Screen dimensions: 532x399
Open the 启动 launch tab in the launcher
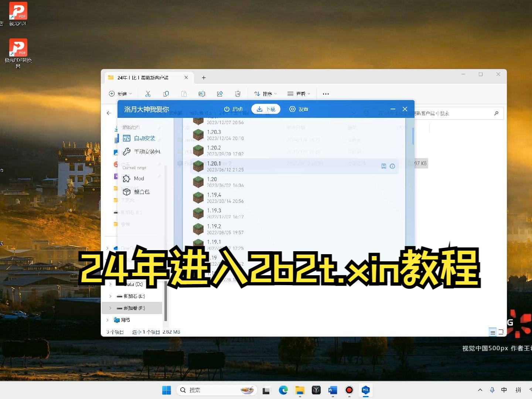pos(233,109)
